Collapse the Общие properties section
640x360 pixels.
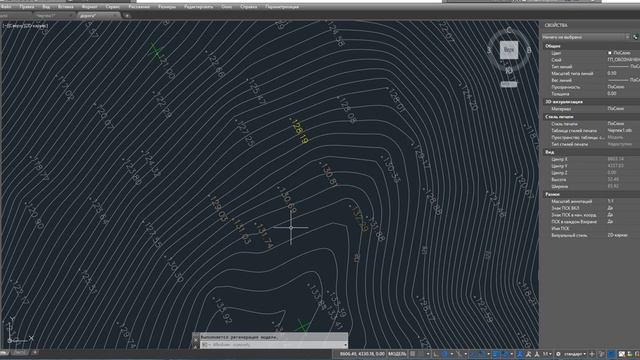[x=553, y=46]
